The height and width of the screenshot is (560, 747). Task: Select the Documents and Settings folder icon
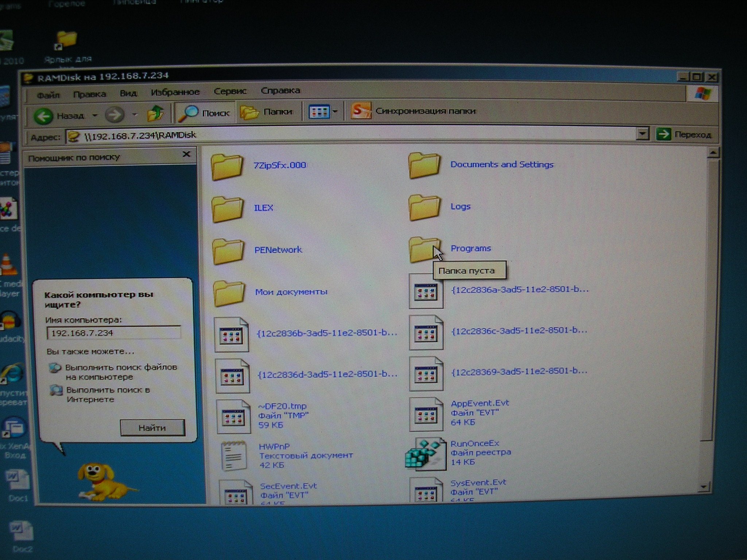424,166
